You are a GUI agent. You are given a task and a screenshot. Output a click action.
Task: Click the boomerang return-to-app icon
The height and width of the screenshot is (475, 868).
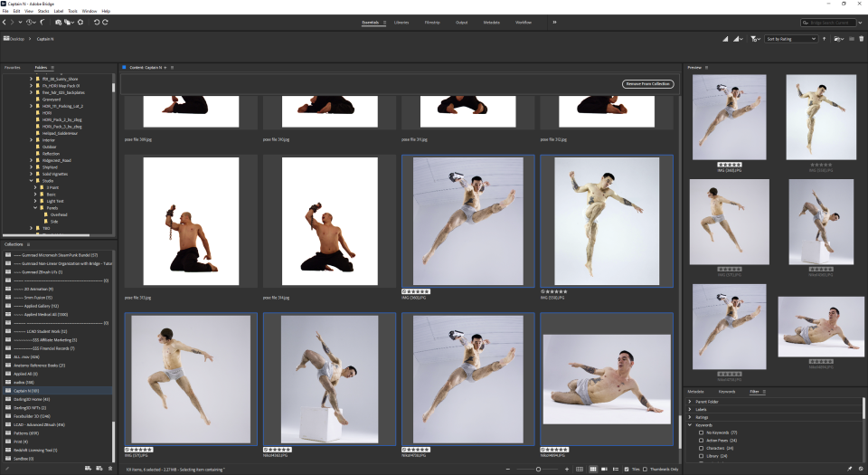(42, 22)
